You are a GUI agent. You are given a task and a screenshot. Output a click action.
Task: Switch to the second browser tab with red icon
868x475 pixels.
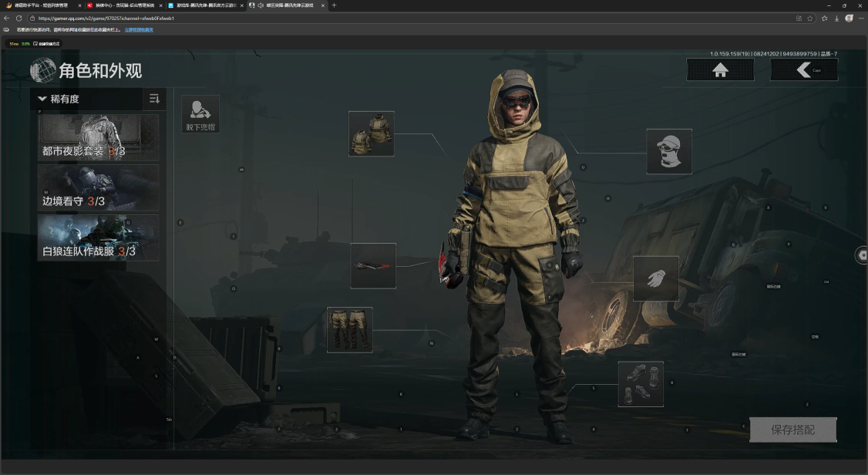[124, 5]
